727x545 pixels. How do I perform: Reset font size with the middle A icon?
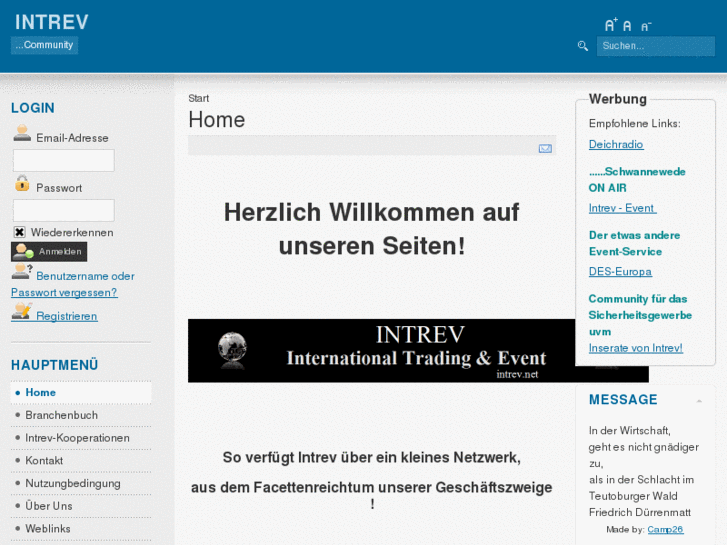[627, 26]
